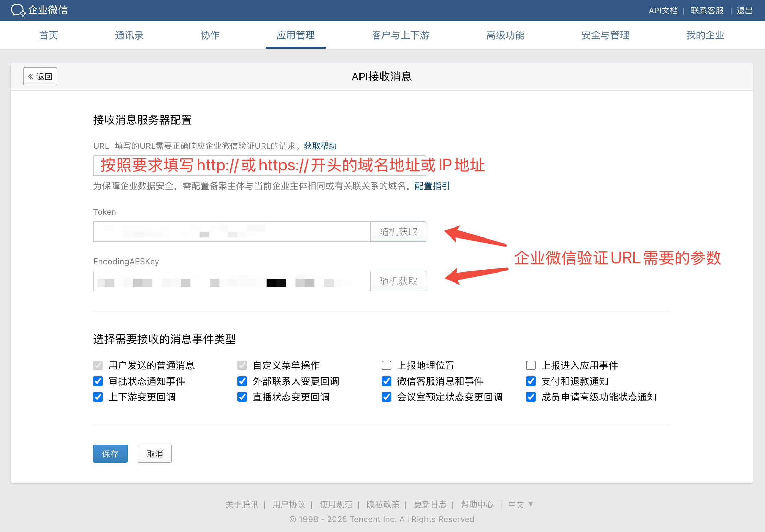Screen dimensions: 765x532
Task: Click 退出 to log out
Action: [x=744, y=11]
